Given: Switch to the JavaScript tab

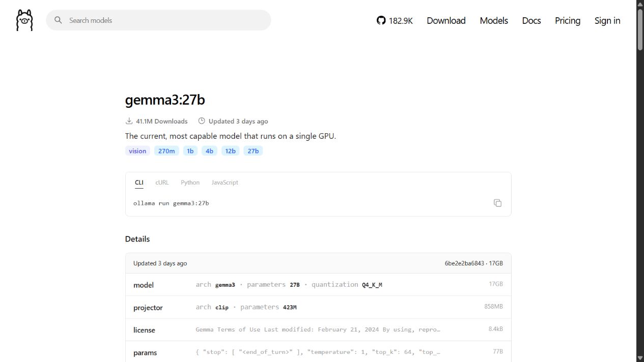Looking at the screenshot, I should 225,183.
